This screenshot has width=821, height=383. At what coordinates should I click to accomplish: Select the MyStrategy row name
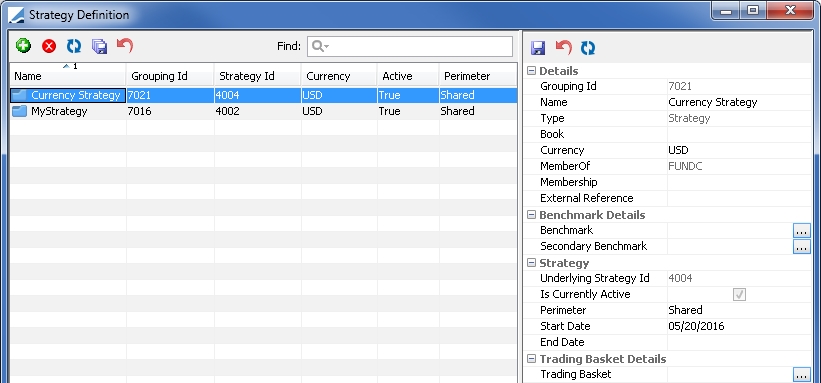pos(59,111)
